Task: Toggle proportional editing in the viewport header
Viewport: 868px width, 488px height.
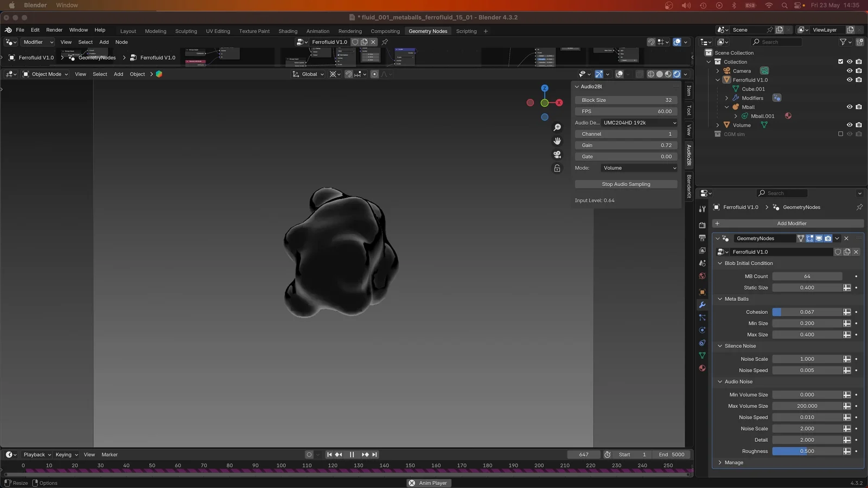Action: click(374, 74)
